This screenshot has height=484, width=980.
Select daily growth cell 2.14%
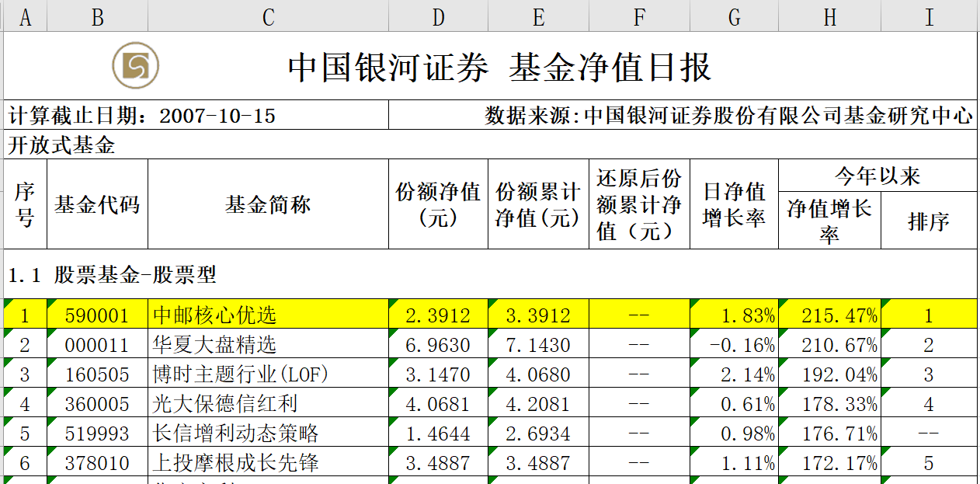734,374
